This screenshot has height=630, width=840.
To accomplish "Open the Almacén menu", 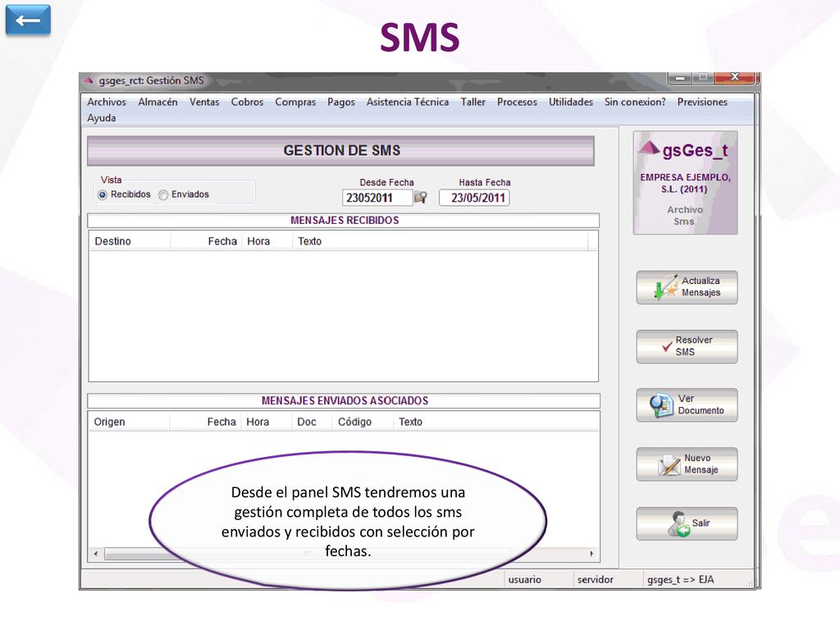I will click(x=157, y=102).
